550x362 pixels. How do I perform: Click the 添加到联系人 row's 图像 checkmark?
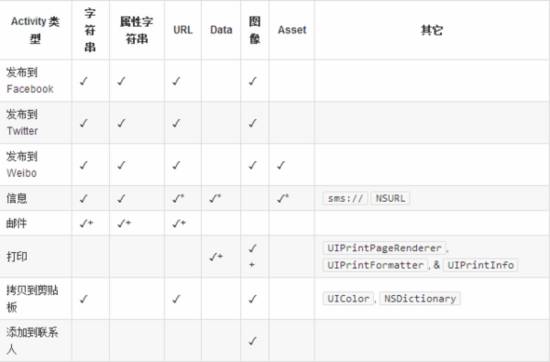(x=253, y=341)
